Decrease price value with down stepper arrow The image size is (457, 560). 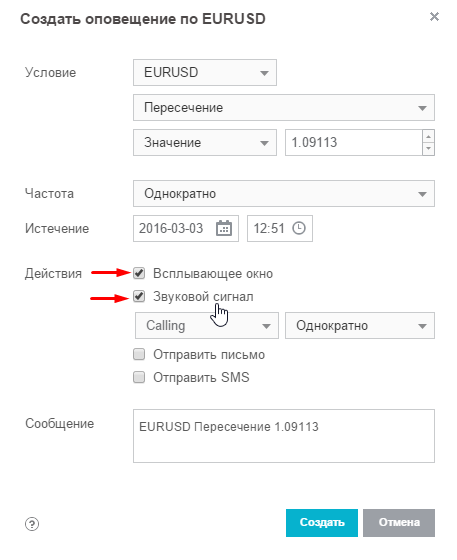pyautogui.click(x=428, y=149)
